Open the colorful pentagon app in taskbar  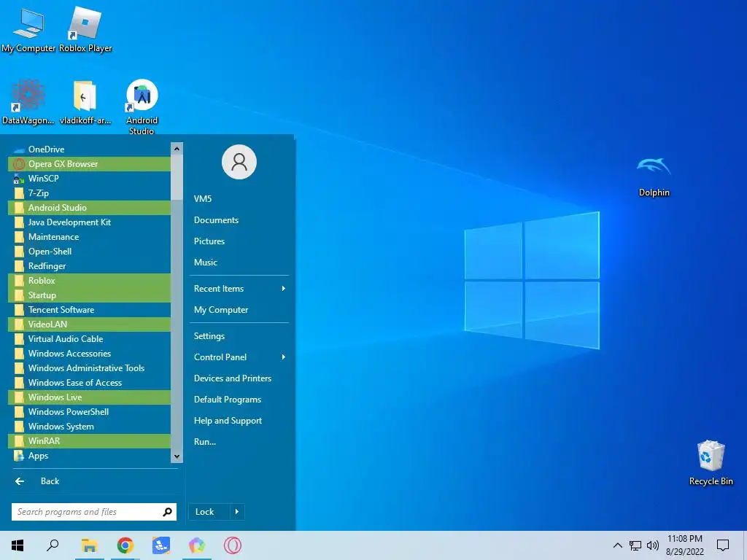pyautogui.click(x=197, y=545)
